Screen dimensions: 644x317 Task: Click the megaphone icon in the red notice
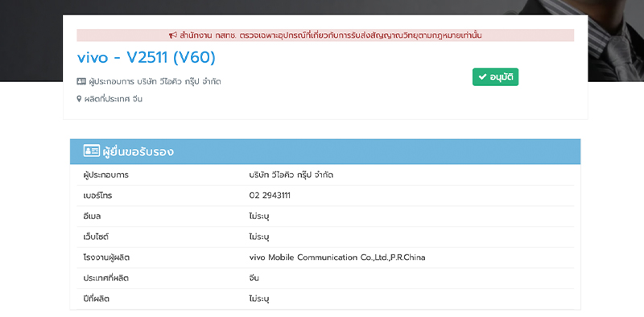point(172,35)
